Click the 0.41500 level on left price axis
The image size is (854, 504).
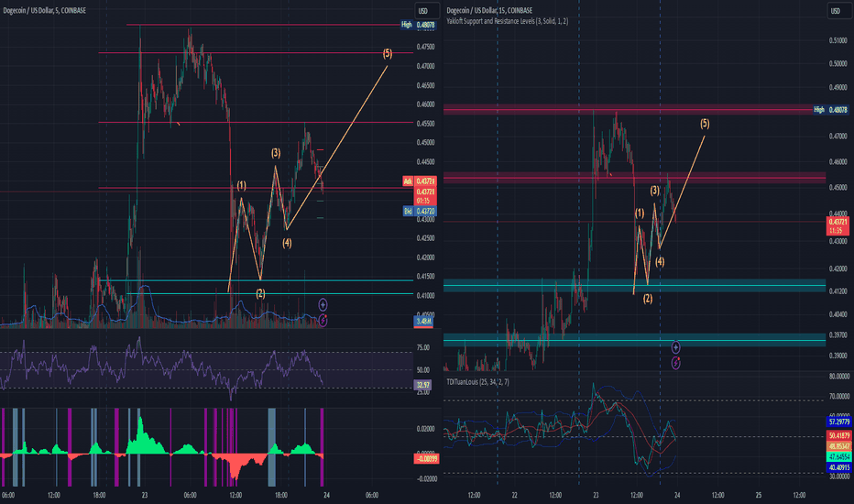click(426, 276)
